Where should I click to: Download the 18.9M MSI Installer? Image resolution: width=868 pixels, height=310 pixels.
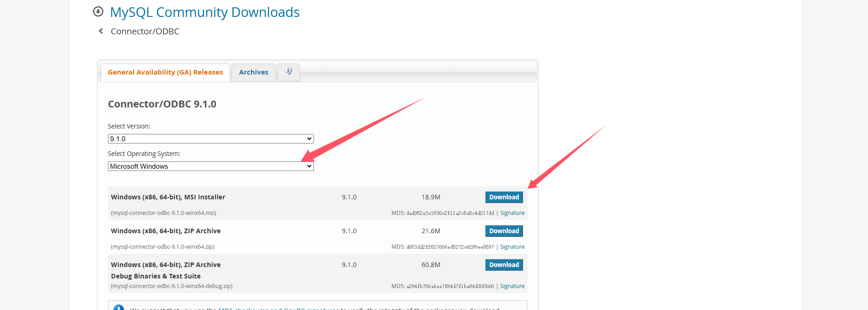click(504, 197)
